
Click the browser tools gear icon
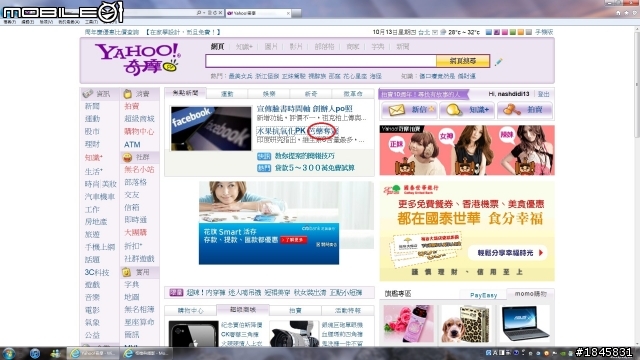point(635,13)
